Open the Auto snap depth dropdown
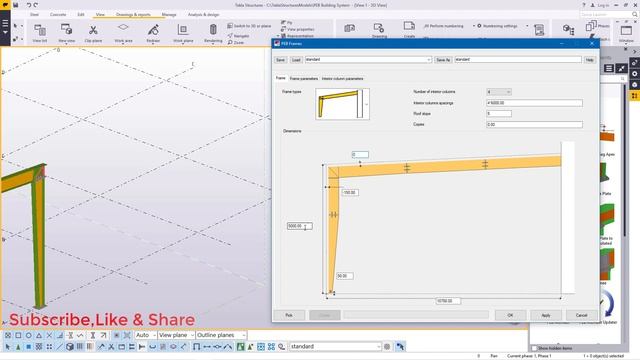 click(145, 335)
